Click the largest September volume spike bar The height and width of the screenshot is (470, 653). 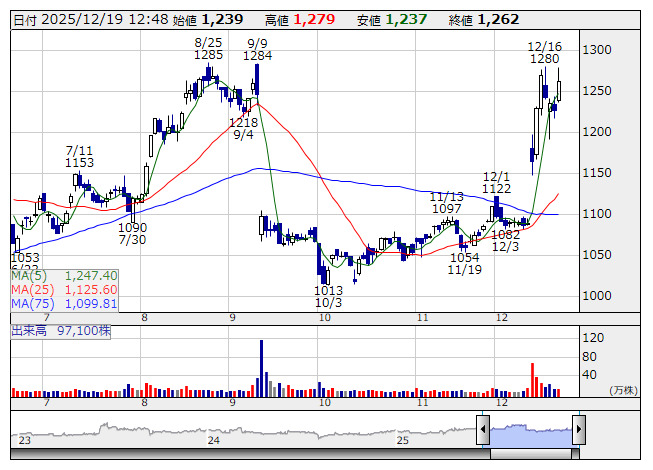click(x=262, y=368)
